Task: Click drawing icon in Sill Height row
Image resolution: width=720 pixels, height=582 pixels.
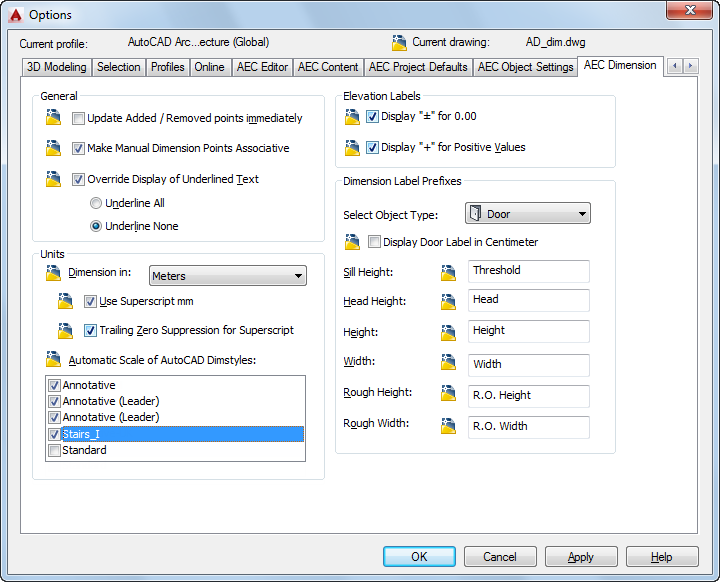Action: tap(448, 272)
